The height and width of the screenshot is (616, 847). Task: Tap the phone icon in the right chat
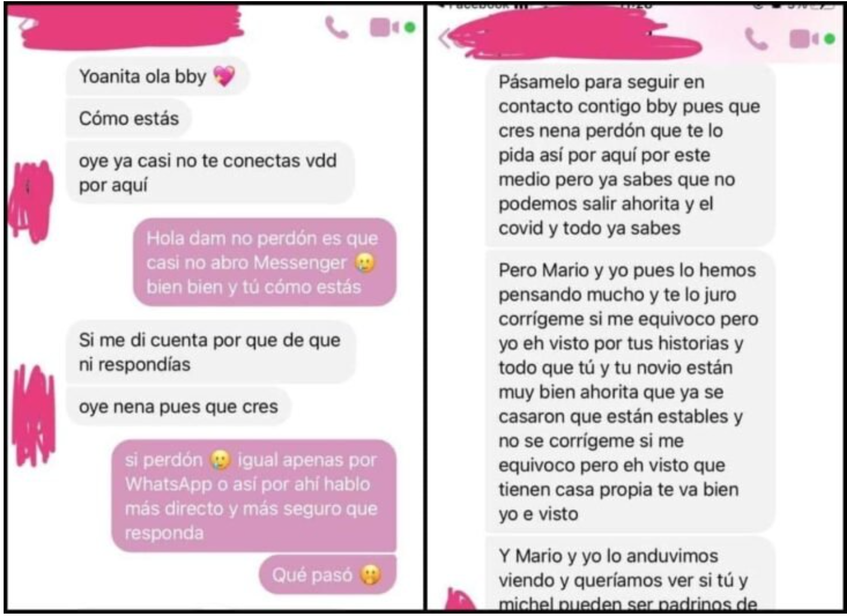[756, 40]
